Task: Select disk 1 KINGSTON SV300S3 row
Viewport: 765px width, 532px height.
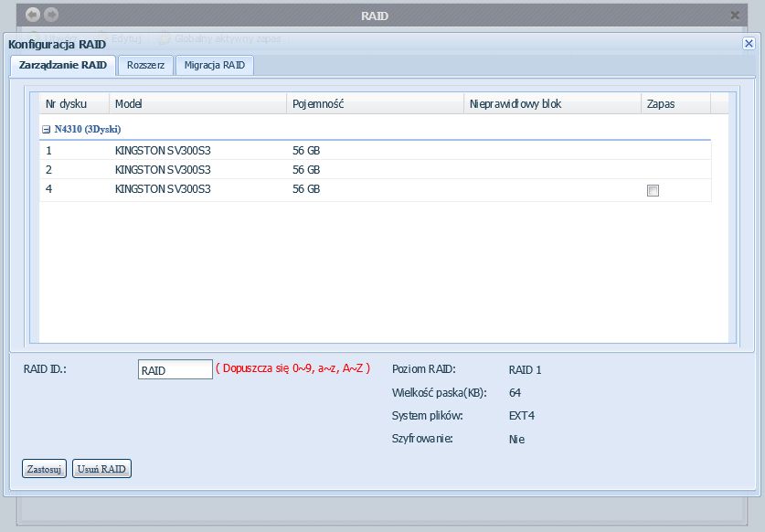Action: (375, 150)
